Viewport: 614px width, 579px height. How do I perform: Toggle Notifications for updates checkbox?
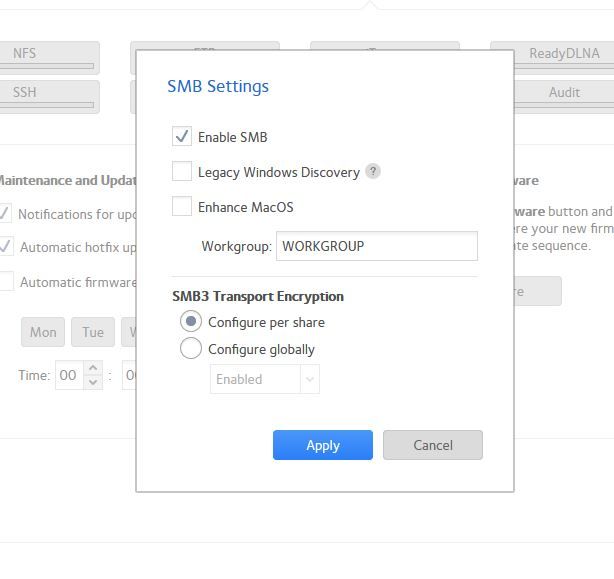click(x=5, y=214)
